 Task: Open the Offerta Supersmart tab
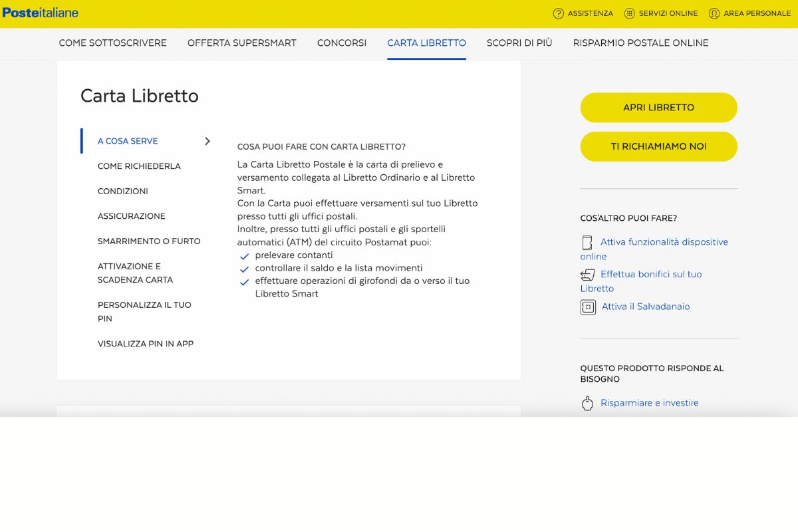pyautogui.click(x=242, y=43)
